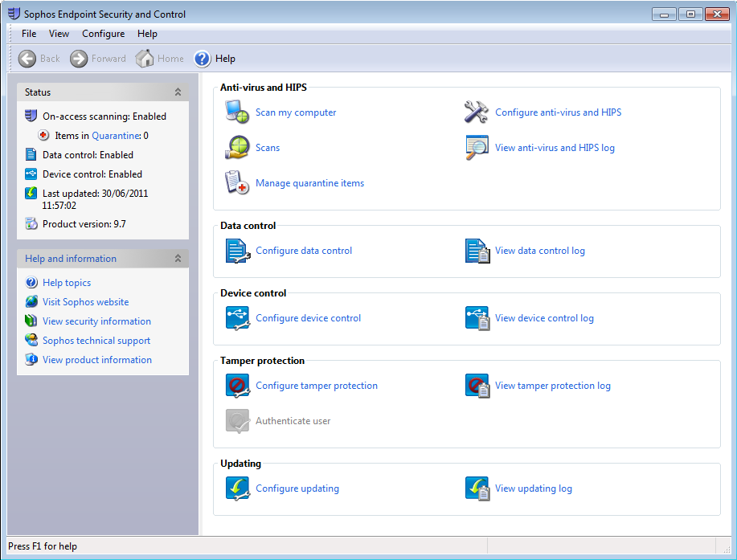Image resolution: width=737 pixels, height=560 pixels.
Task: Open the Configure menu
Action: 104,34
